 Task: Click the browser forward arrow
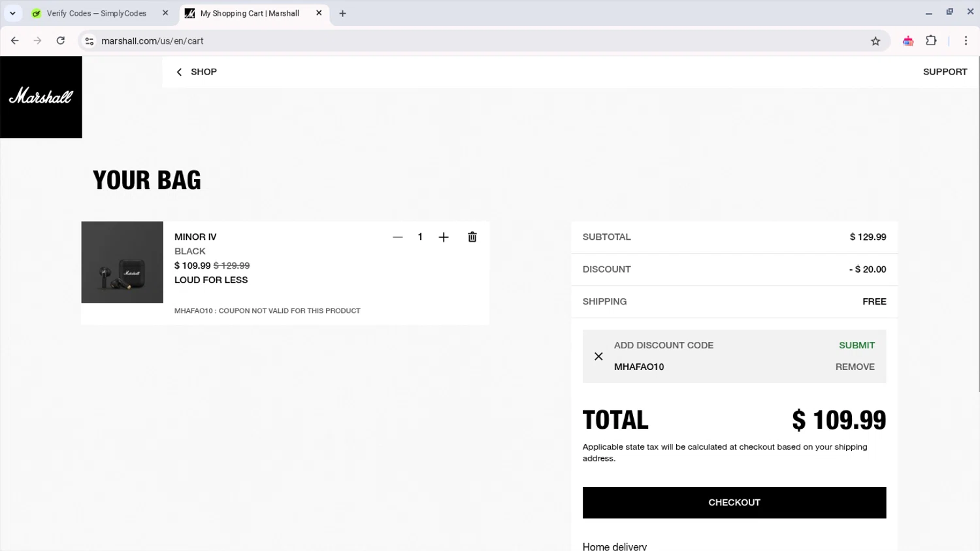(38, 41)
